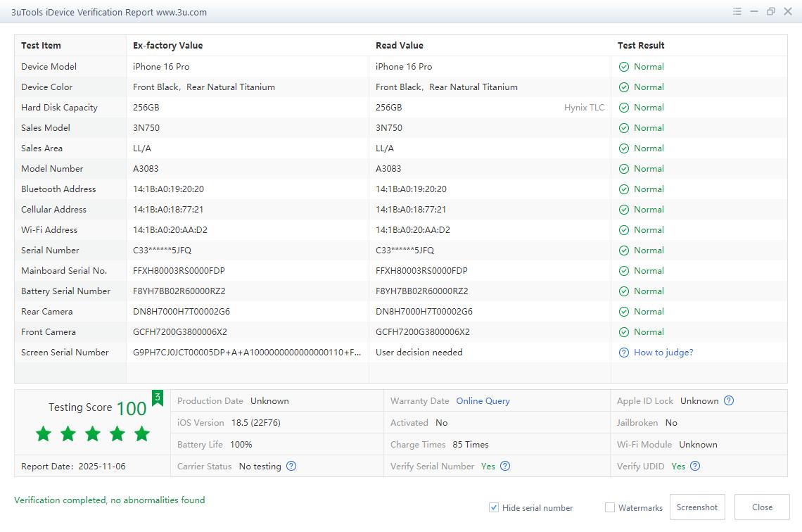Open the Online Query warranty link

(483, 401)
